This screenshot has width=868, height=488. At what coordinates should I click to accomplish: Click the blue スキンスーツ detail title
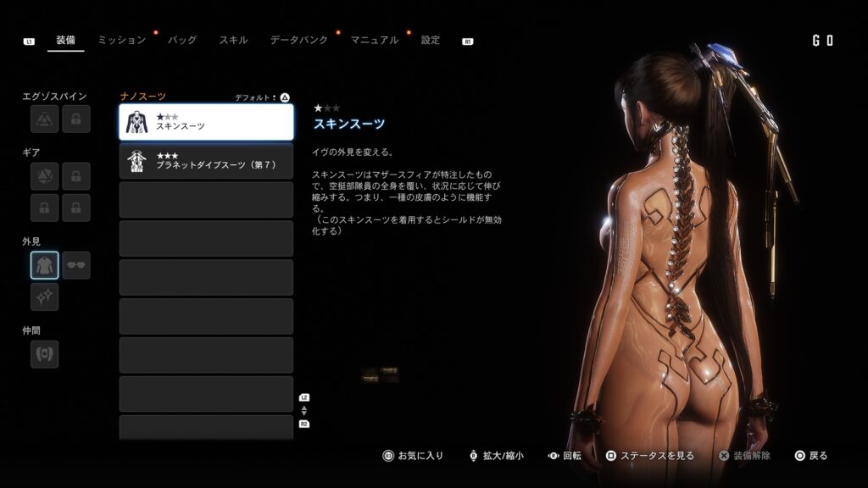tap(349, 124)
